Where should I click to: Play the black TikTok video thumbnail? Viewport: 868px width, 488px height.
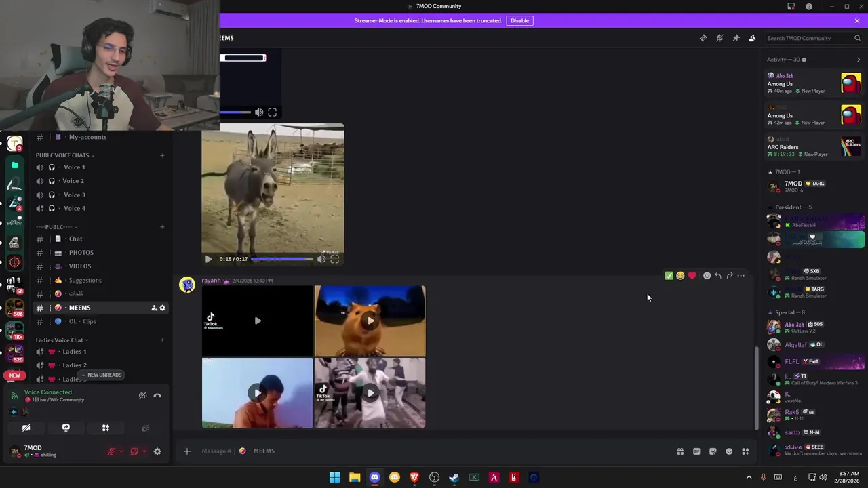pyautogui.click(x=257, y=321)
